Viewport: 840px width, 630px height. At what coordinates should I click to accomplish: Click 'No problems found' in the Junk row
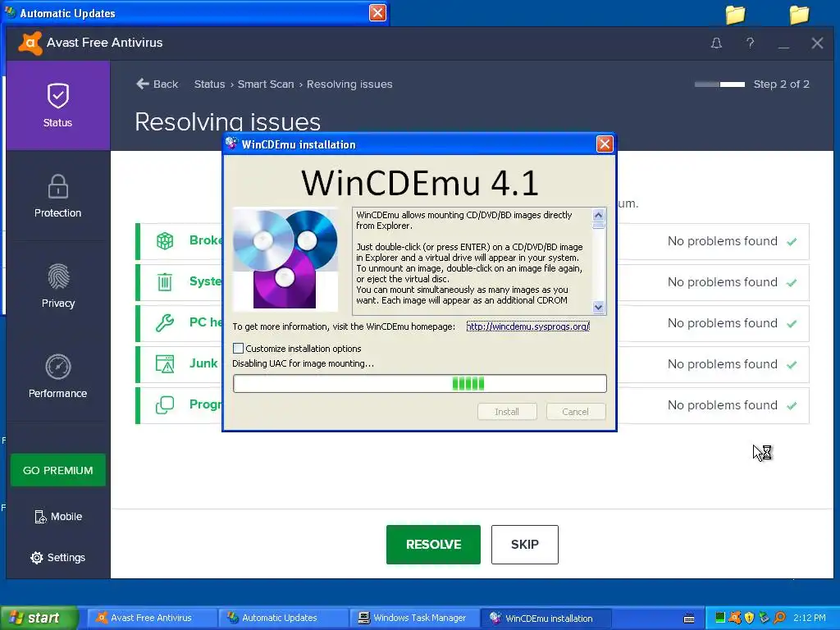tap(722, 363)
